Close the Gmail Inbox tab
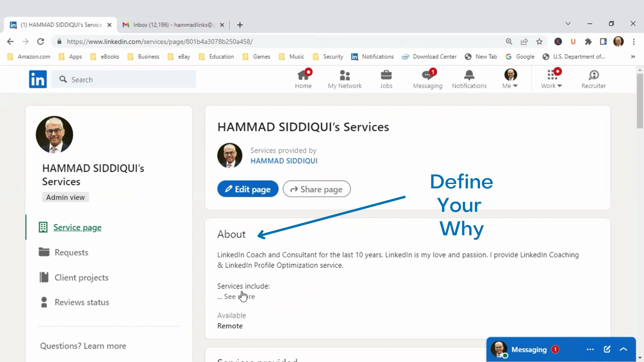 pyautogui.click(x=222, y=25)
